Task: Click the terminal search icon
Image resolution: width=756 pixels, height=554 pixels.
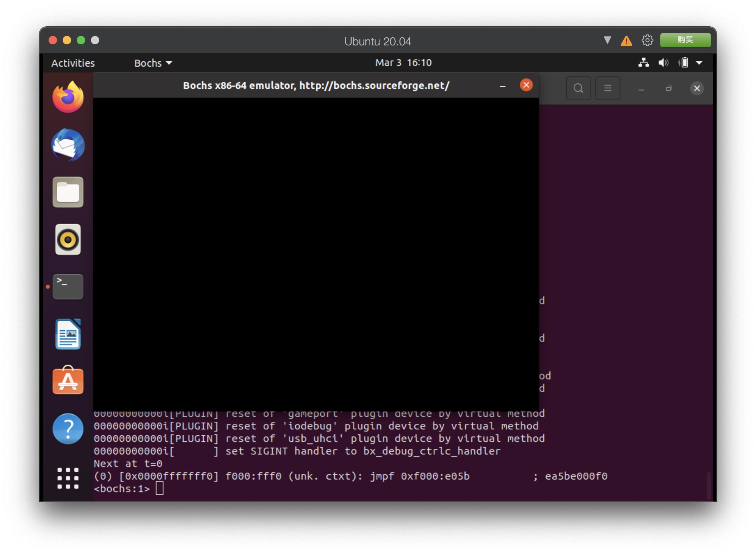Action: coord(578,88)
